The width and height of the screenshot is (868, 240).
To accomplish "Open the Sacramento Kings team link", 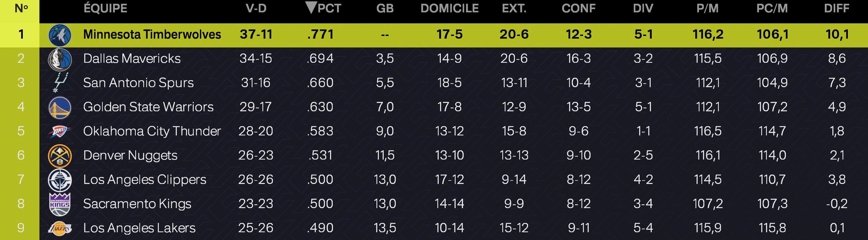I will pyautogui.click(x=137, y=204).
